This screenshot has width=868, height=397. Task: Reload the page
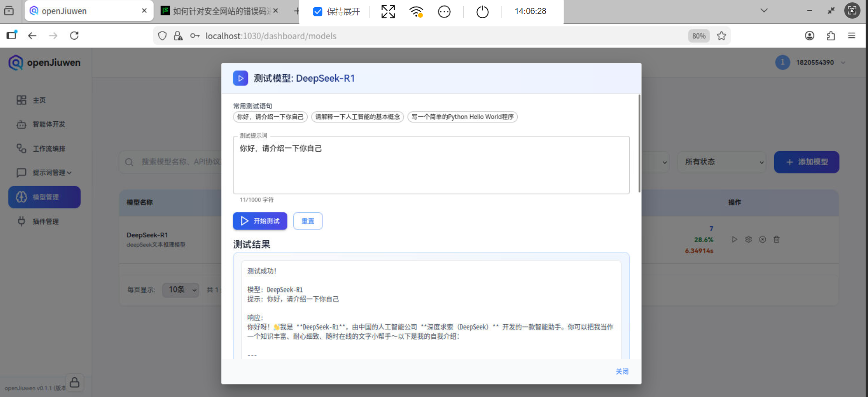tap(74, 36)
